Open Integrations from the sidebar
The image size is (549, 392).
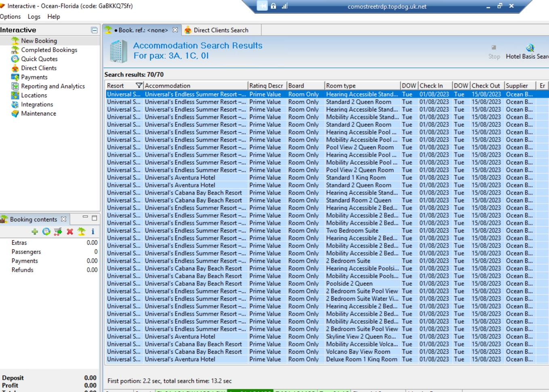click(37, 104)
